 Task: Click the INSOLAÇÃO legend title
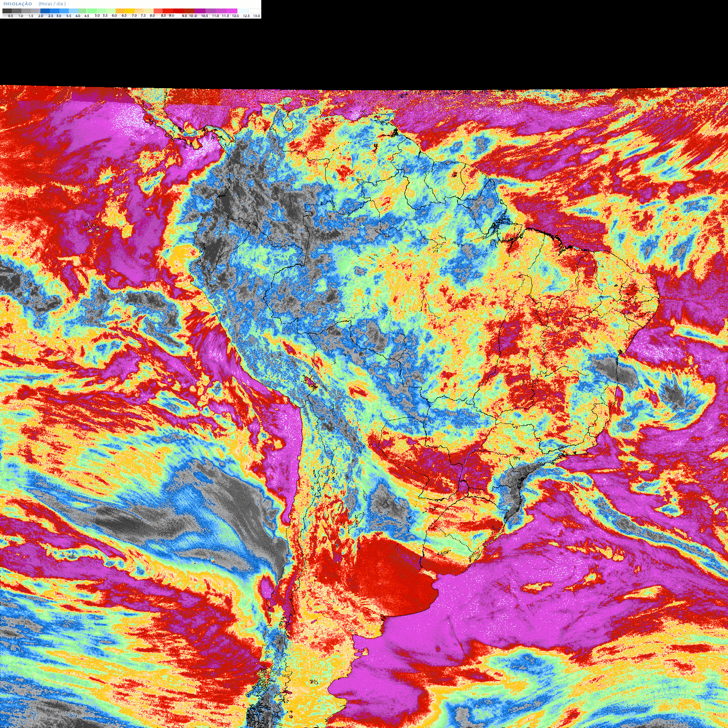(x=18, y=4)
